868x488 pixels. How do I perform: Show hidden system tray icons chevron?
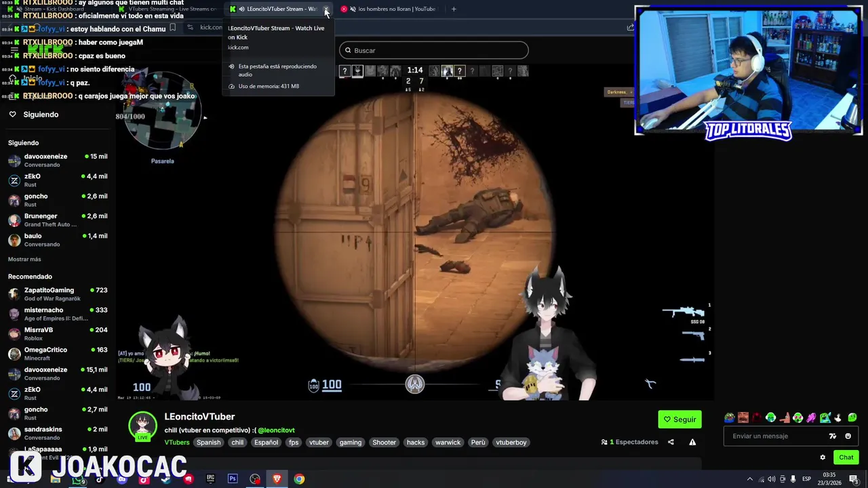(x=749, y=479)
